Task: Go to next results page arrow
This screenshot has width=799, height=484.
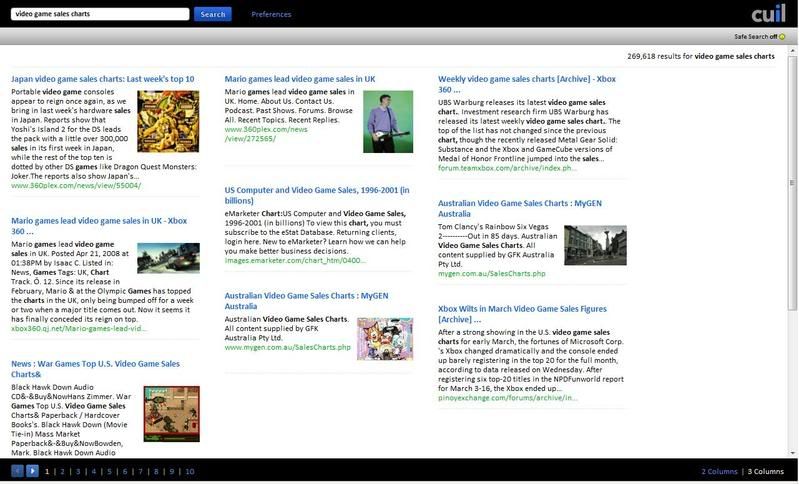Action: [x=32, y=471]
